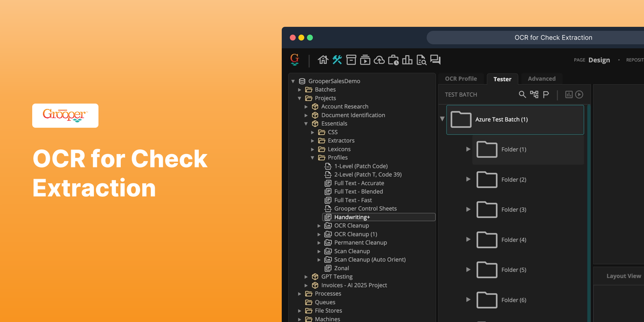Screen dimensions: 644x322
Task: Select the Design tools icon in toolbar
Action: 337,60
